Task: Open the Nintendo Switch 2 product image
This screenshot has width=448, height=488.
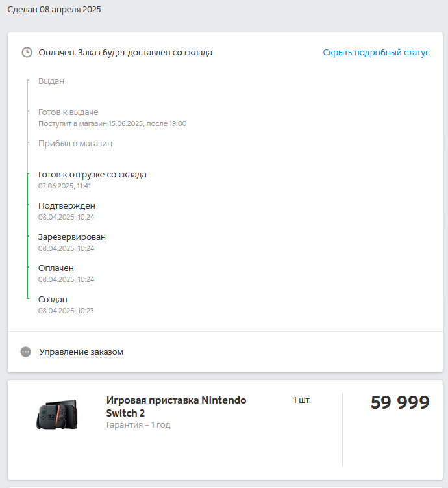Action: click(57, 414)
